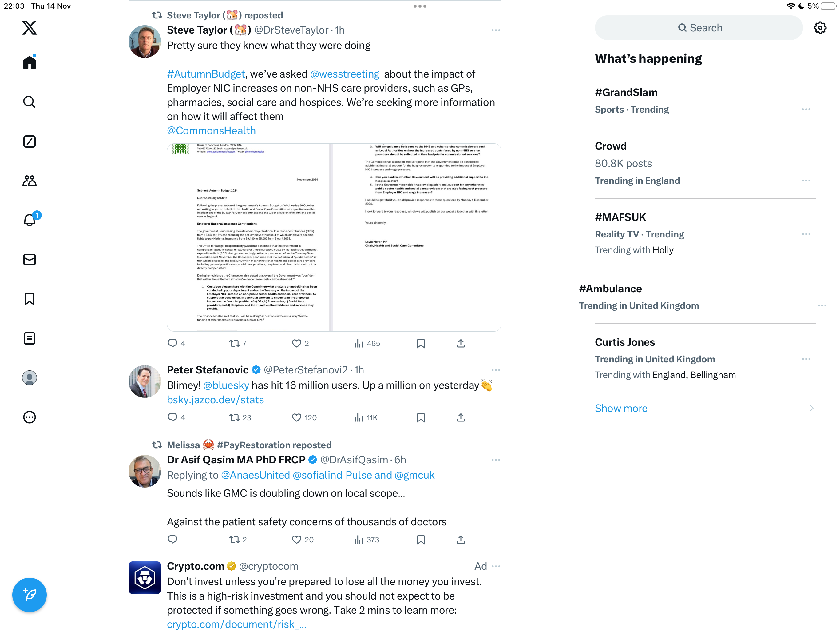The height and width of the screenshot is (630, 840).
Task: Share Peter Stefanovic's post
Action: (x=461, y=417)
